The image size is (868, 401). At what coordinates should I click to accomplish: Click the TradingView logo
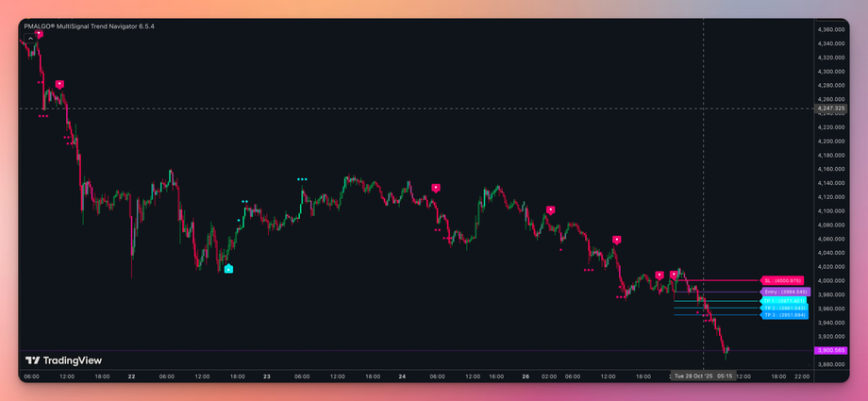tap(63, 360)
